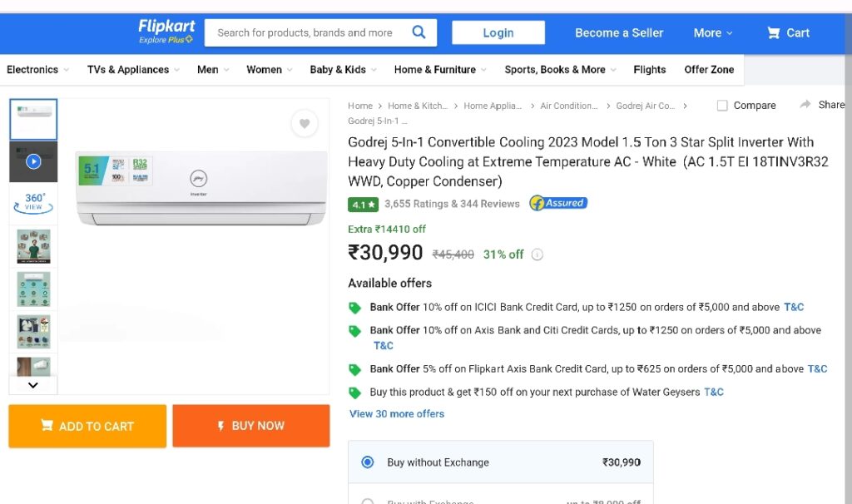Click the Flipkart Assured badge
Image resolution: width=852 pixels, height=504 pixels.
coord(558,203)
